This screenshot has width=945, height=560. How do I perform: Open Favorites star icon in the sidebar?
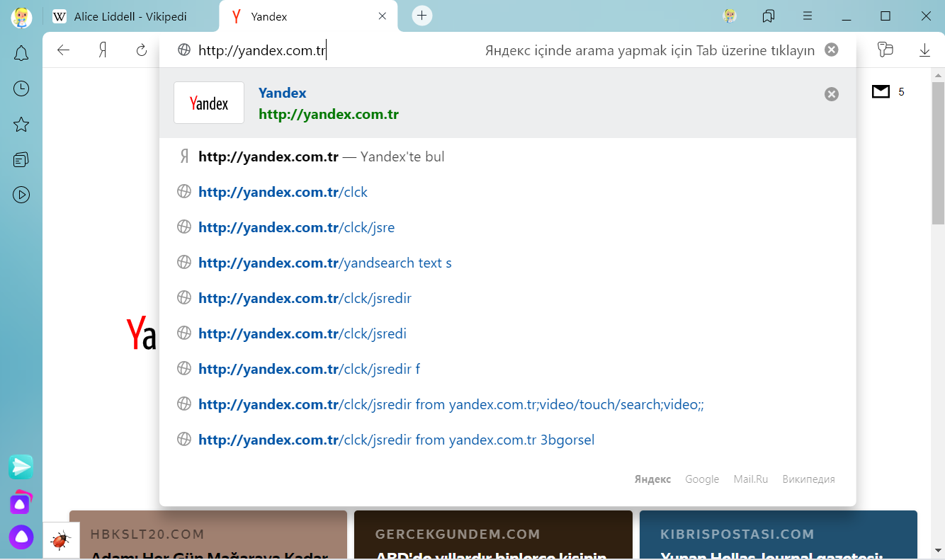pyautogui.click(x=21, y=125)
